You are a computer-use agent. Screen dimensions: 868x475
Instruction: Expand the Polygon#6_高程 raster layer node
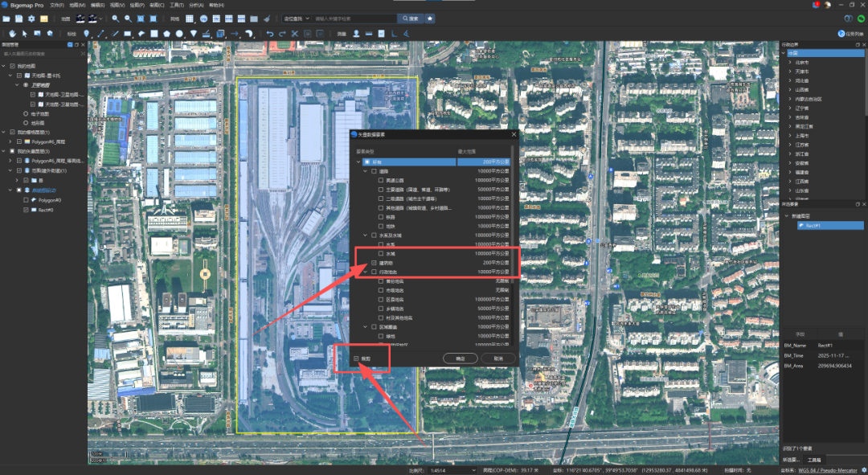tap(10, 141)
